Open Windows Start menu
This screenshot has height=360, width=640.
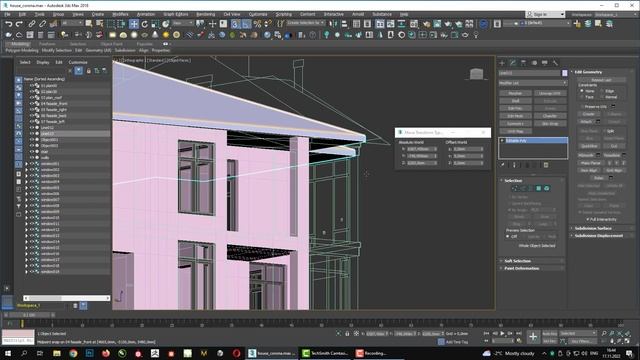pyautogui.click(x=8, y=353)
